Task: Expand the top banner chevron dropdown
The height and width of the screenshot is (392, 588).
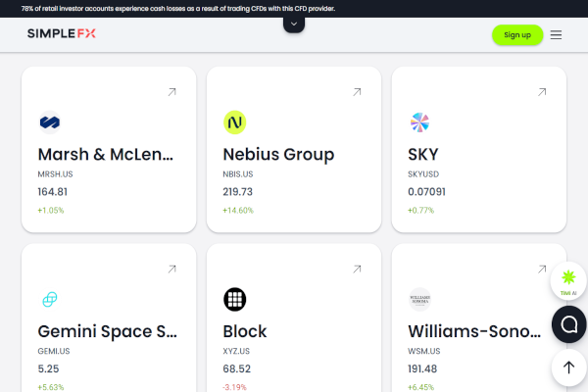Action: pyautogui.click(x=294, y=24)
